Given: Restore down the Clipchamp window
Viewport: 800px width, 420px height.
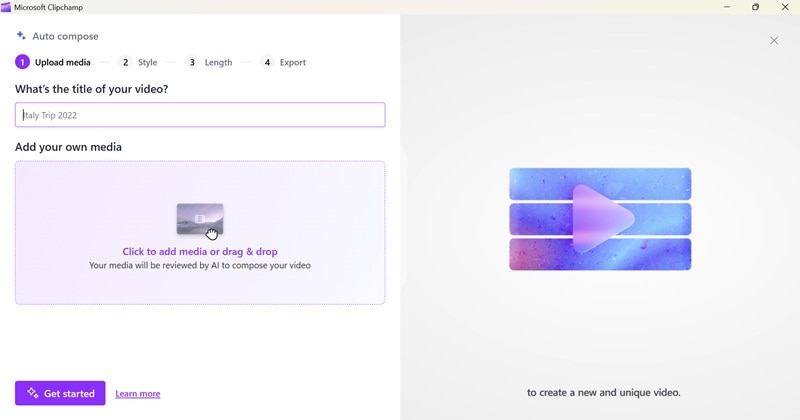Looking at the screenshot, I should (x=756, y=7).
